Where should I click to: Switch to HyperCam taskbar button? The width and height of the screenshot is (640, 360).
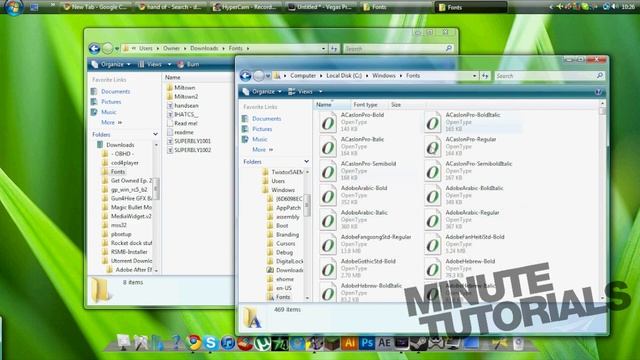pyautogui.click(x=245, y=7)
